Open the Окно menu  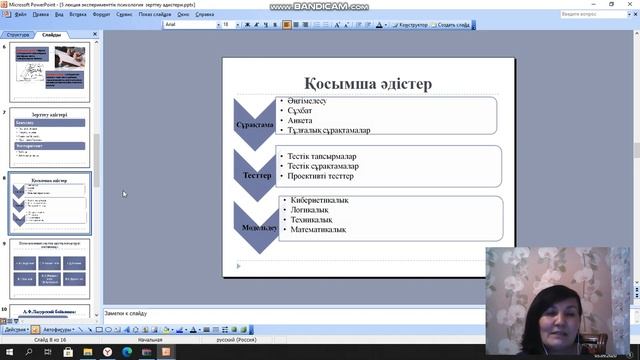(x=183, y=14)
